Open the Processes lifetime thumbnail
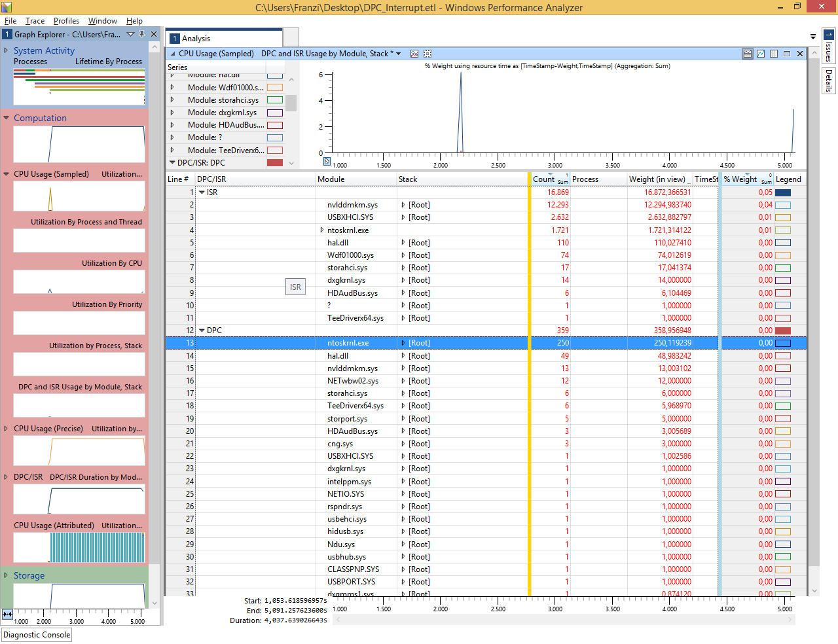 coord(79,86)
